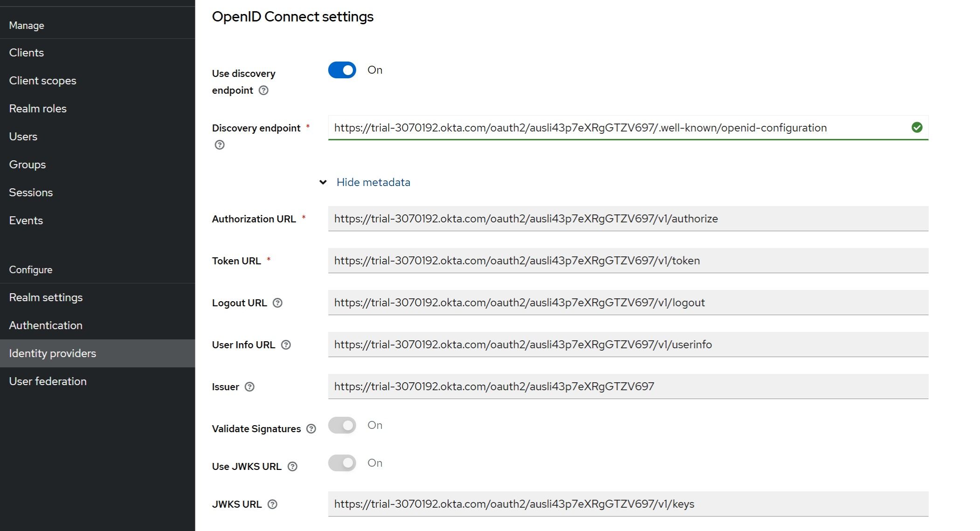Collapse metadata with the chevron arrow

323,182
